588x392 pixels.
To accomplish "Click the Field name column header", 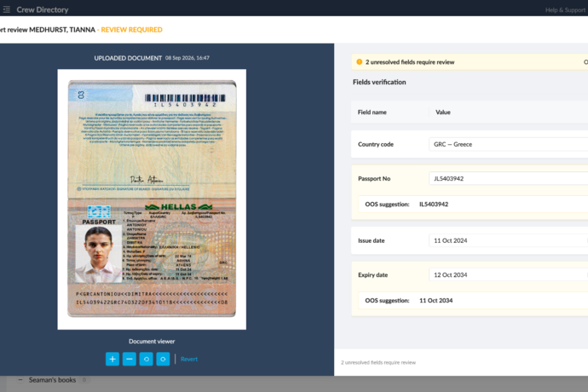I will 372,112.
